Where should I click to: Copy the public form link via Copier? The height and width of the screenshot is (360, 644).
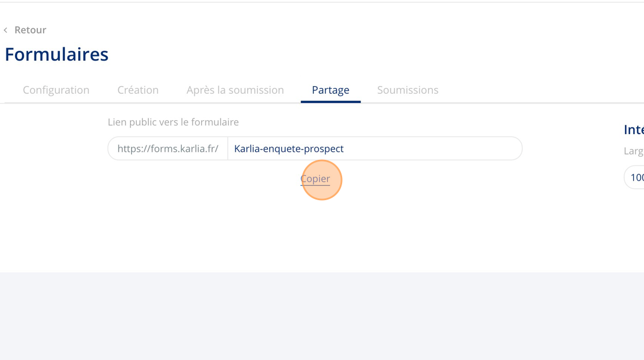(315, 179)
